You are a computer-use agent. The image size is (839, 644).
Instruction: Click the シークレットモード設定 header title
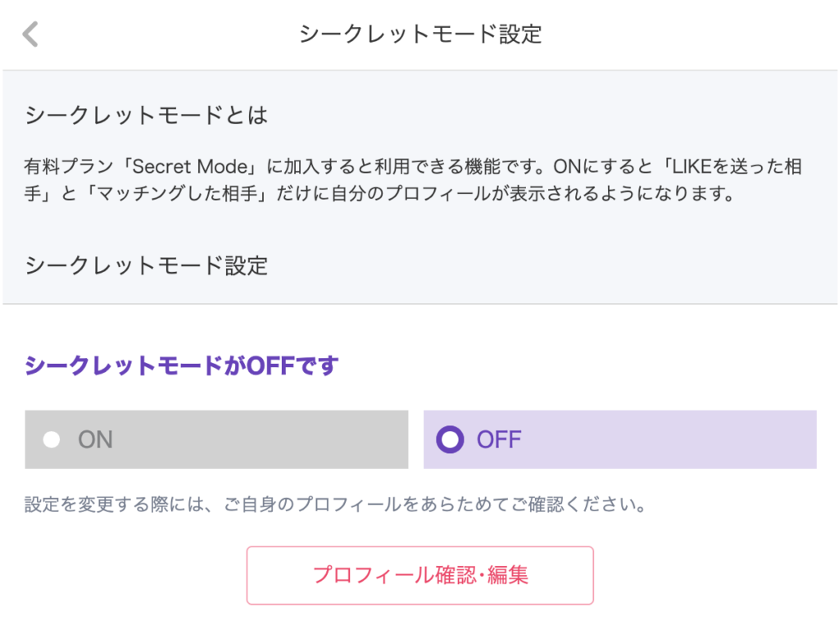point(419,34)
